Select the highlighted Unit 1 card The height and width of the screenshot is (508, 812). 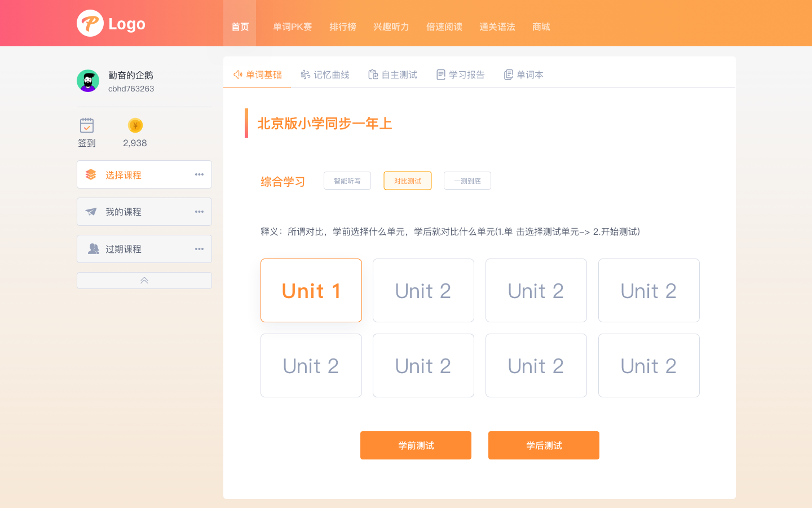(x=311, y=290)
